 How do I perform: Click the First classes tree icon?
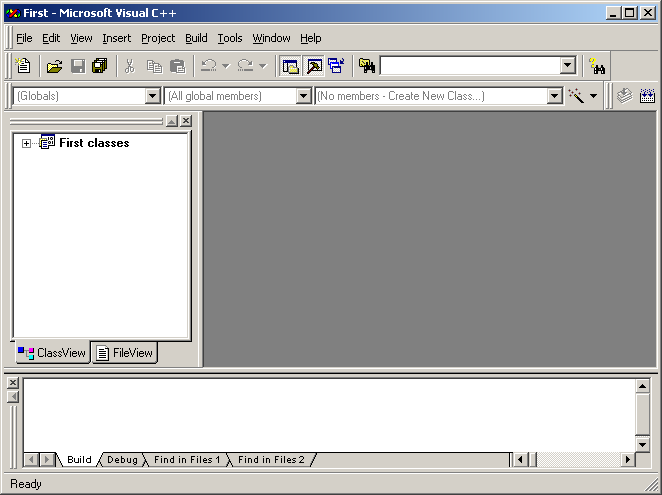(x=47, y=142)
